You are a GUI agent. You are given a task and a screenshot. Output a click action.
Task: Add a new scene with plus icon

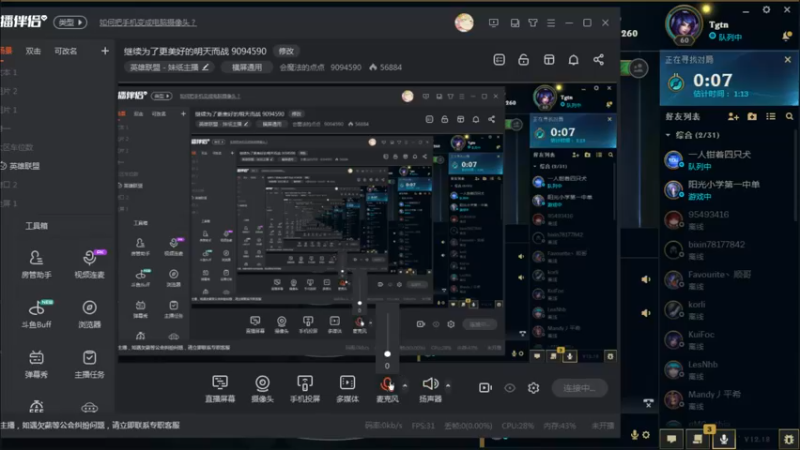105,51
